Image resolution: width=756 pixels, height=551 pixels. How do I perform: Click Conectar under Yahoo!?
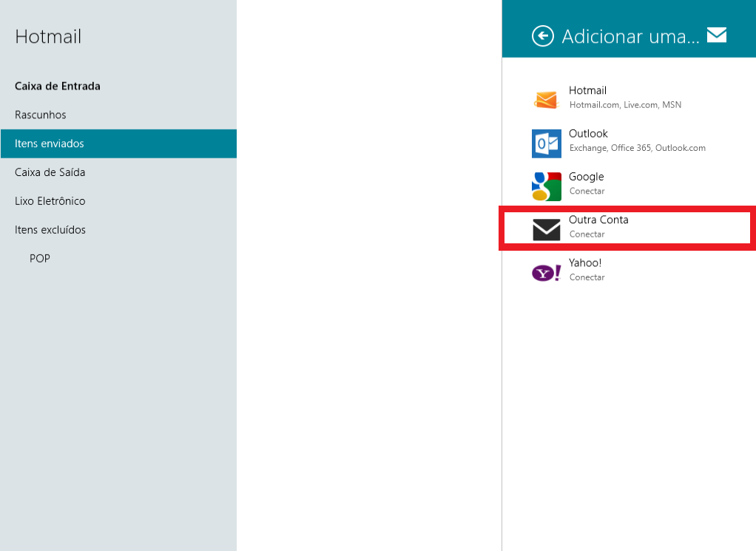click(587, 277)
